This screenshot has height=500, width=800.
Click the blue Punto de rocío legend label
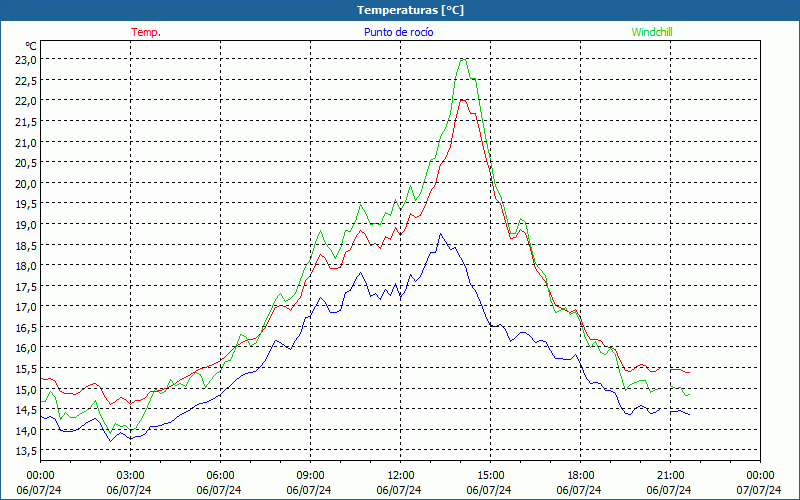[398, 32]
